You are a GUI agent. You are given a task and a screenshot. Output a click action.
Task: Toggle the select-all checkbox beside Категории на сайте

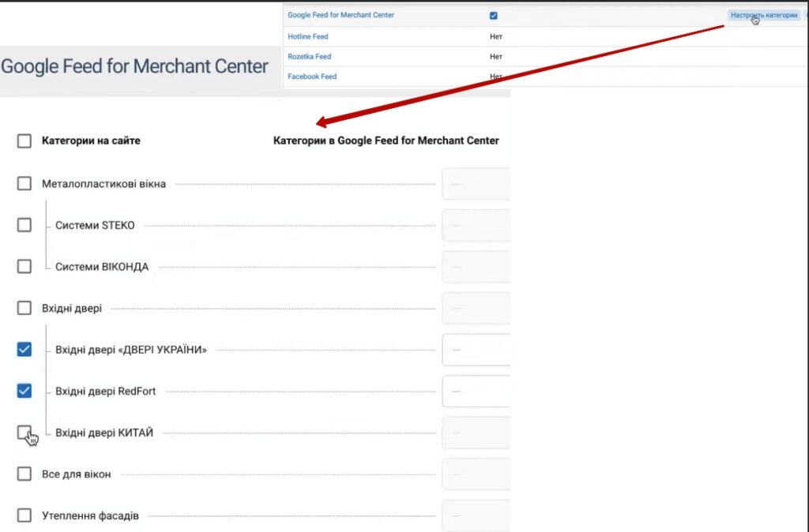click(x=24, y=140)
